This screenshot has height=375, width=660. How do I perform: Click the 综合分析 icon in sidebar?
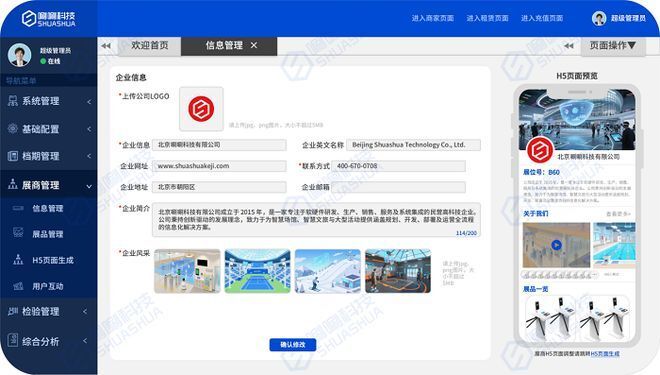coord(13,340)
